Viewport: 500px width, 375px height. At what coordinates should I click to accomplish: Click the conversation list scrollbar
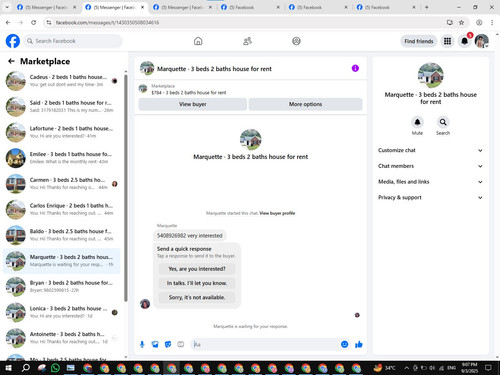click(x=126, y=188)
